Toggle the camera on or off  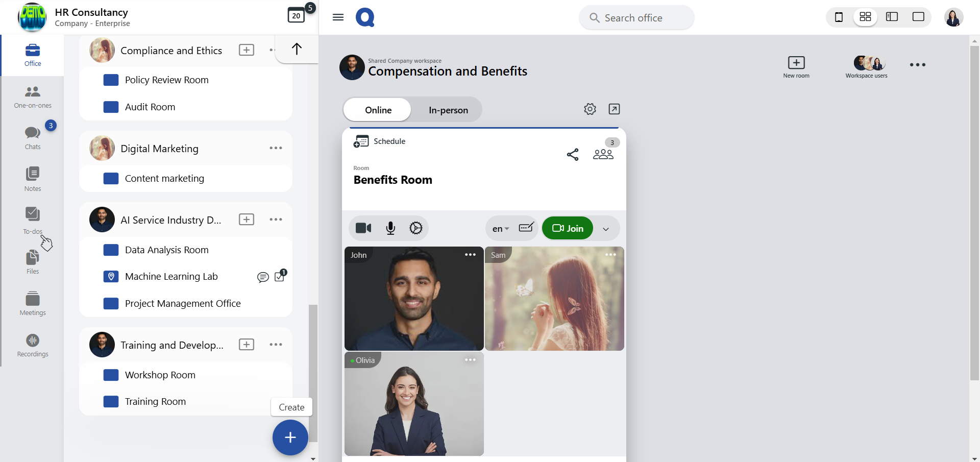click(x=363, y=228)
